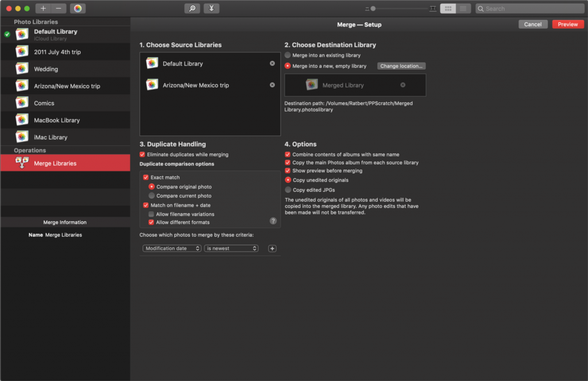588x381 pixels.
Task: Click the merge libraries toolbar icon
Action: pyautogui.click(x=211, y=9)
